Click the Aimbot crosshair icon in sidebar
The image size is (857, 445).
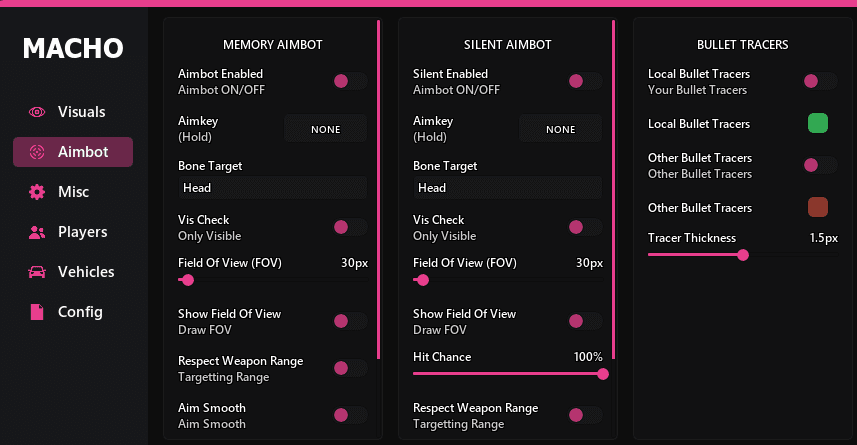point(37,152)
